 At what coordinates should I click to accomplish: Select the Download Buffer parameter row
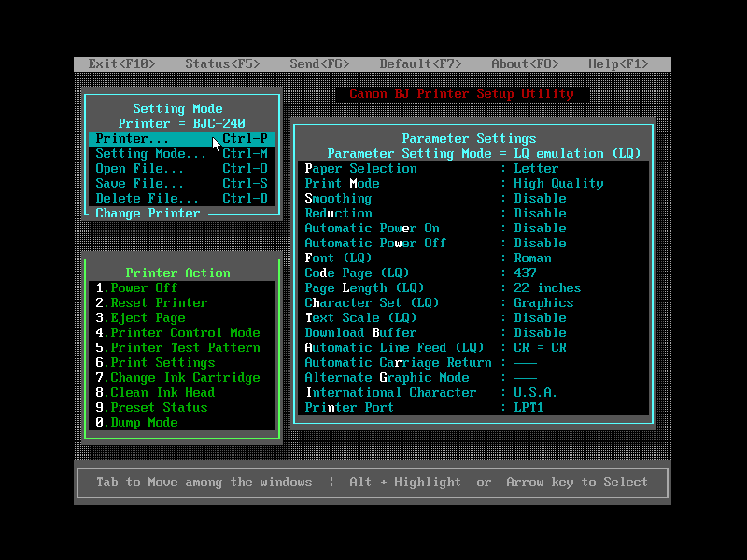473,332
